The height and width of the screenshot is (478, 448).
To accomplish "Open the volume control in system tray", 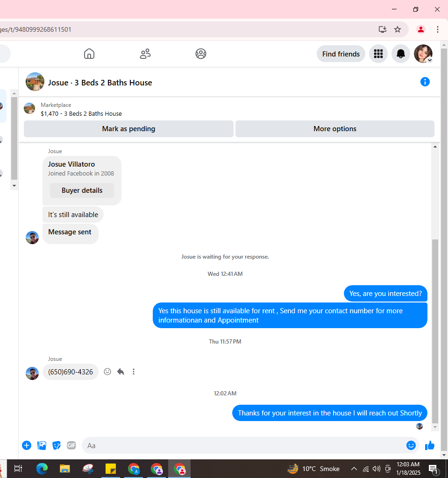I will click(377, 469).
